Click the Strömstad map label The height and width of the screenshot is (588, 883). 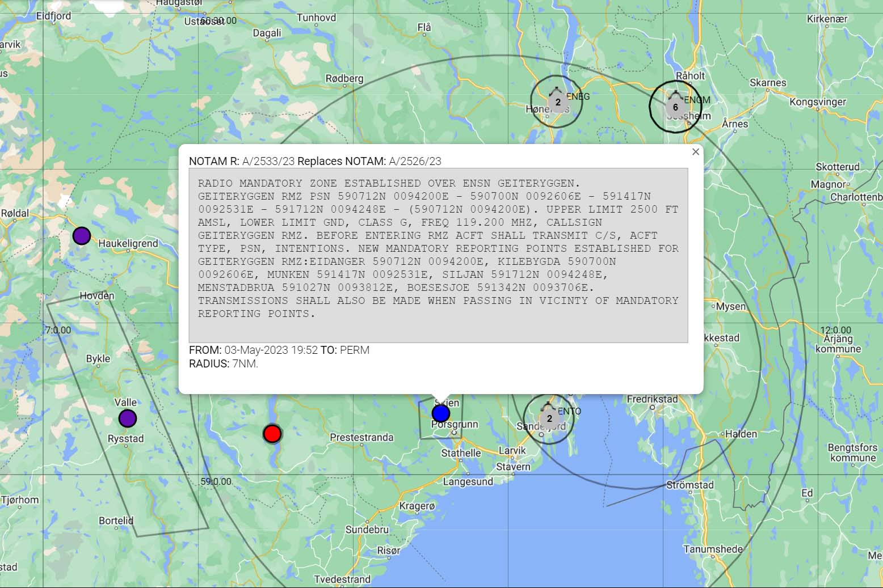pos(690,485)
